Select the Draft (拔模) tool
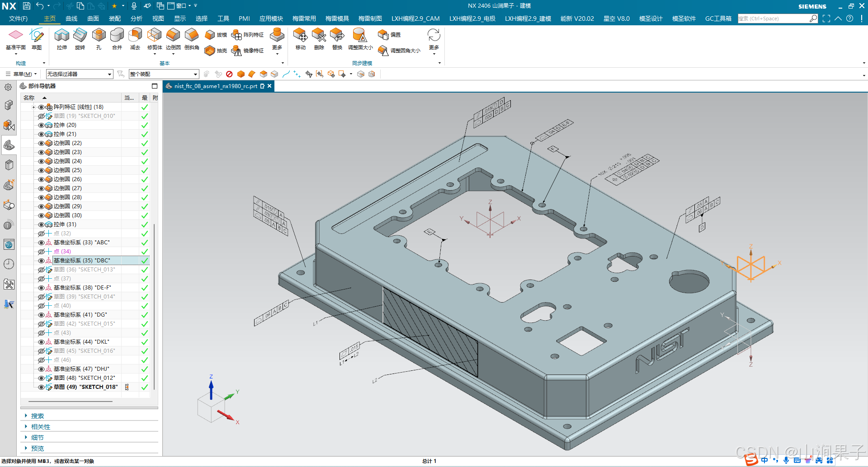Screen dimensions: 868x467 pyautogui.click(x=216, y=35)
